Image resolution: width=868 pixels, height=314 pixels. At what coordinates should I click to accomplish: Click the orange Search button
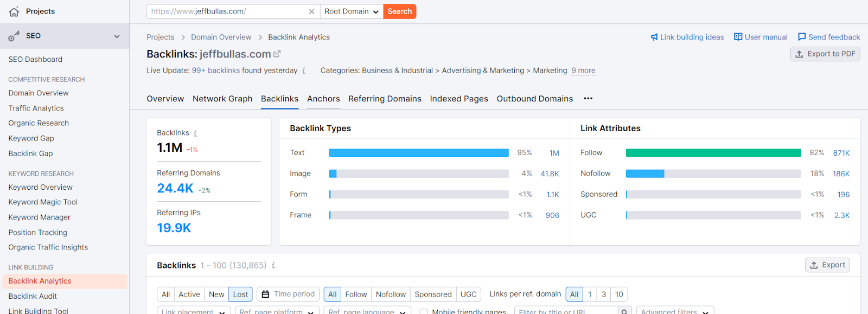pos(400,11)
